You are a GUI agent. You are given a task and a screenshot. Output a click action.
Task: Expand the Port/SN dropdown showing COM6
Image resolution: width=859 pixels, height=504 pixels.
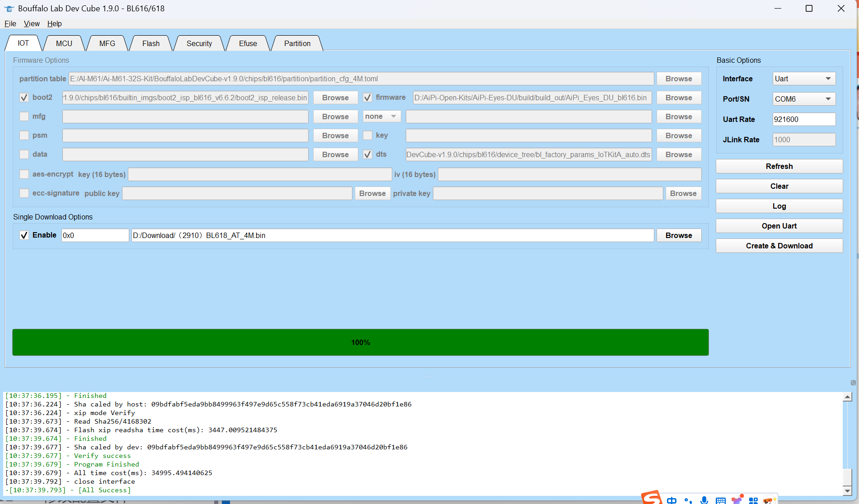pyautogui.click(x=803, y=99)
